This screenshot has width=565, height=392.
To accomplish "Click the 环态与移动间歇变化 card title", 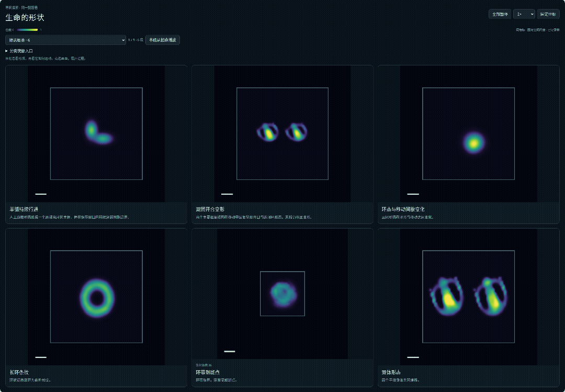I will [x=403, y=209].
